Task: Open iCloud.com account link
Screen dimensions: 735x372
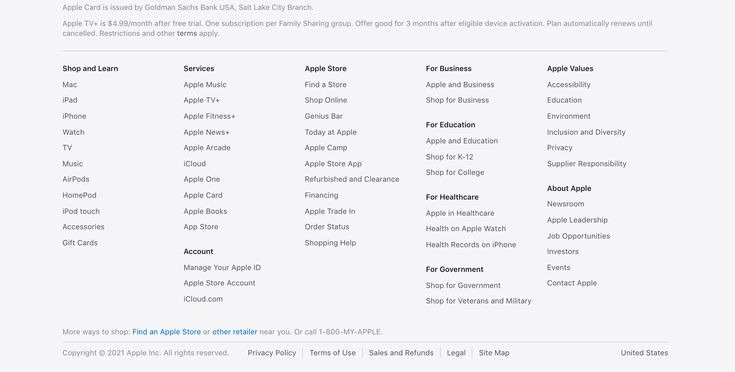Action: coord(203,299)
